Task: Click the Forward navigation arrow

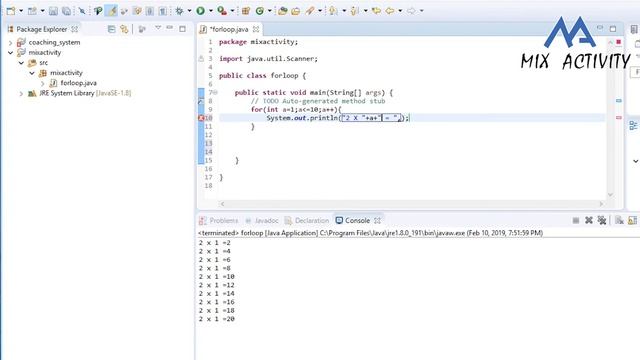Action: [x=411, y=11]
